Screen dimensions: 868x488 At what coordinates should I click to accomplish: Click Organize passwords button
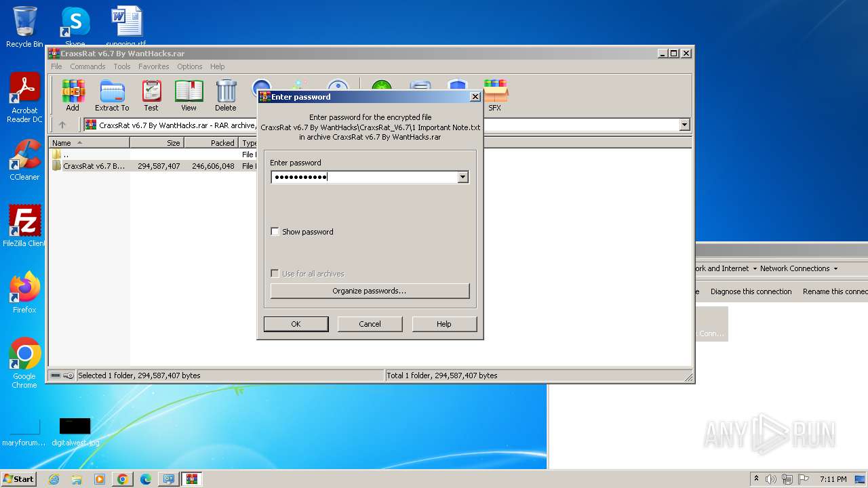coord(370,291)
